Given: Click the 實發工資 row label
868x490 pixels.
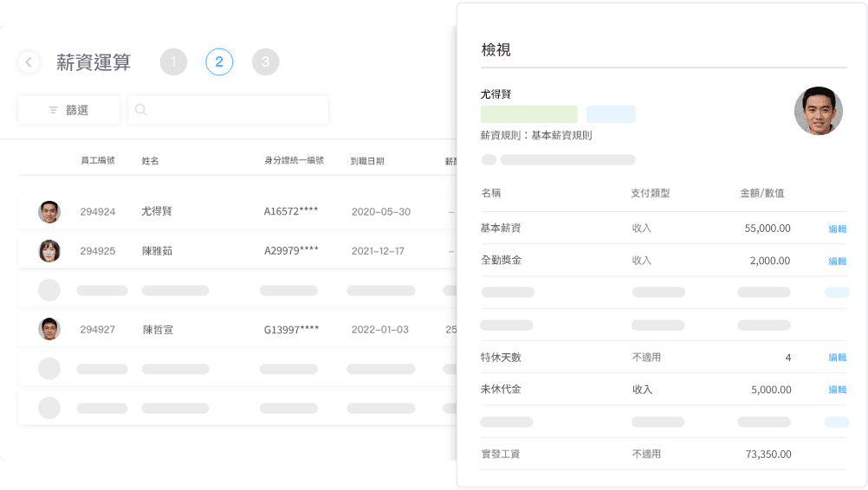Looking at the screenshot, I should (501, 454).
